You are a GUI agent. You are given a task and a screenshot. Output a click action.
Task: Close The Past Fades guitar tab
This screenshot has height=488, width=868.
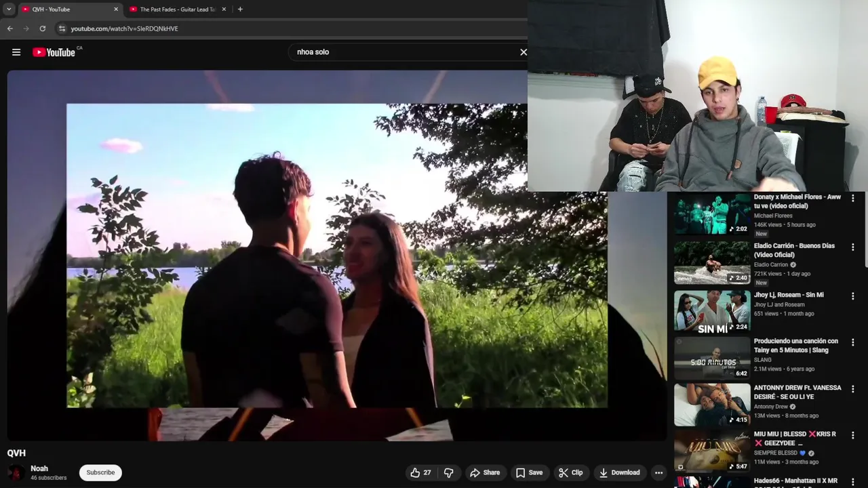(224, 9)
